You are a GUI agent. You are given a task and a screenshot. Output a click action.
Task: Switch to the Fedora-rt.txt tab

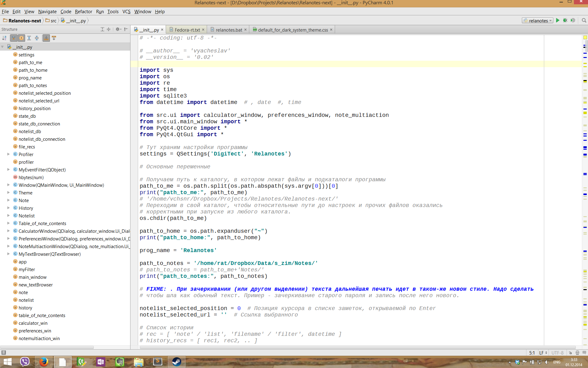187,30
